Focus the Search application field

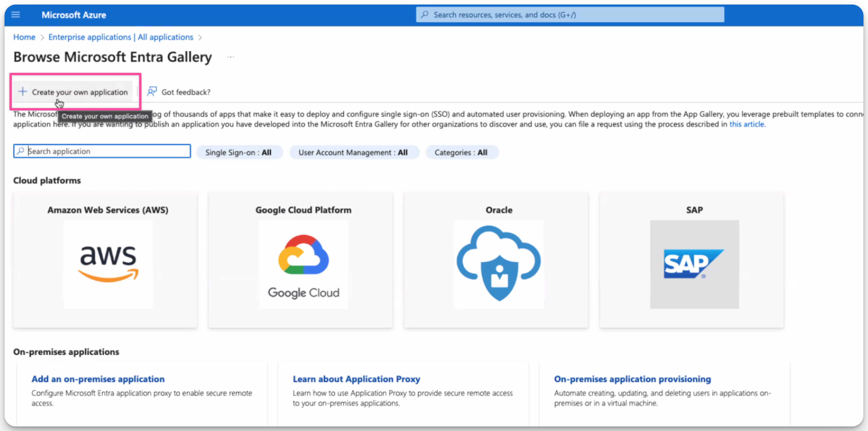click(x=102, y=151)
